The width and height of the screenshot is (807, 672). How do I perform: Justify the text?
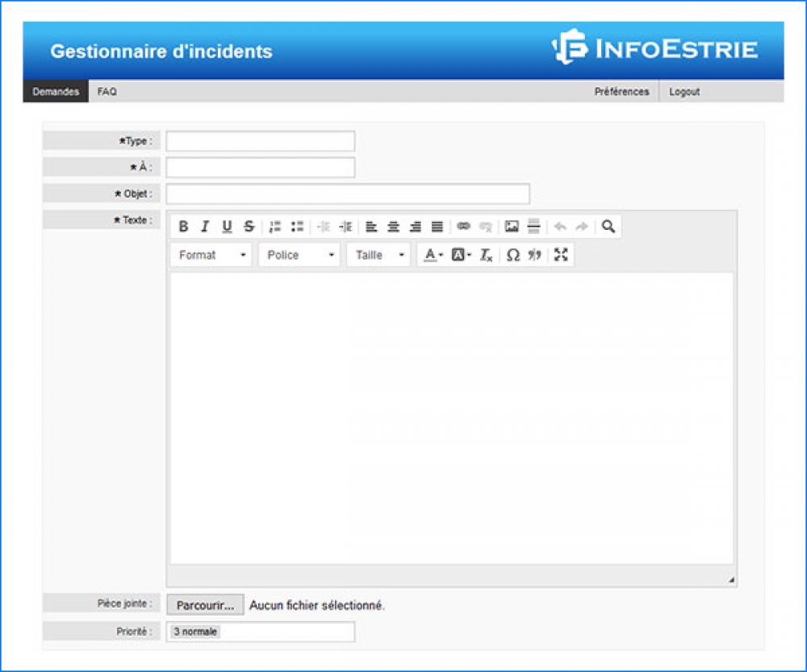(437, 227)
